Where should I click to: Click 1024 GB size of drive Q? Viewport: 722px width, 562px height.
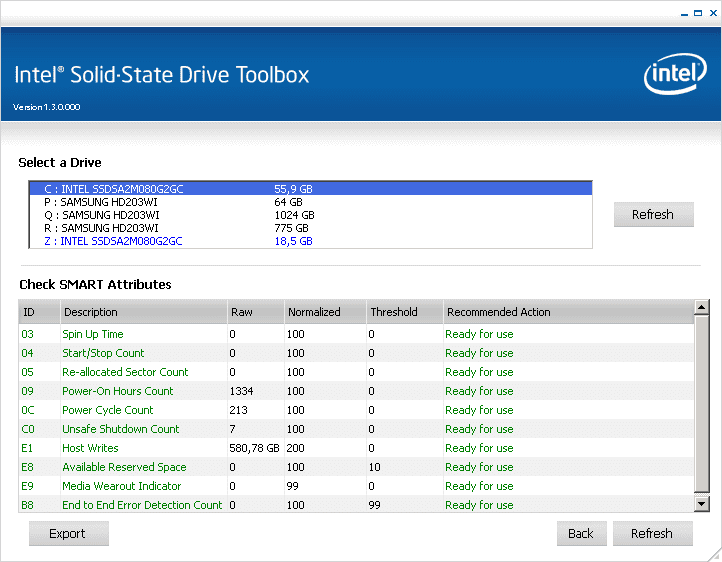coord(295,215)
